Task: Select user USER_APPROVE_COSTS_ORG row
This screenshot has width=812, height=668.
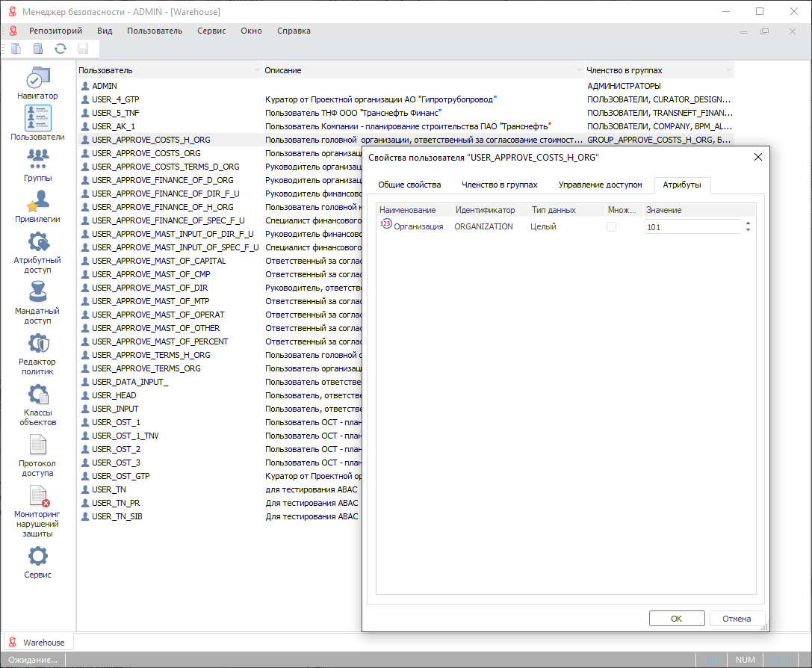Action: click(x=220, y=153)
